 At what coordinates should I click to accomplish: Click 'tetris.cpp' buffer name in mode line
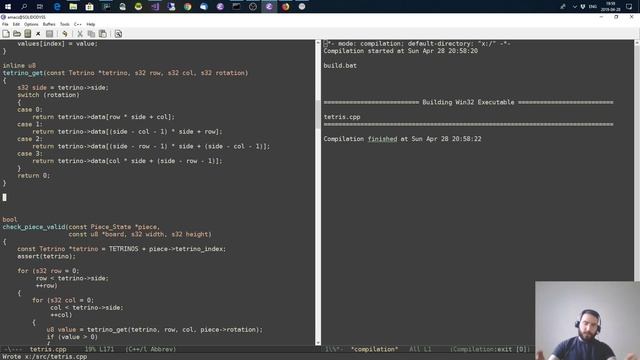coord(48,349)
